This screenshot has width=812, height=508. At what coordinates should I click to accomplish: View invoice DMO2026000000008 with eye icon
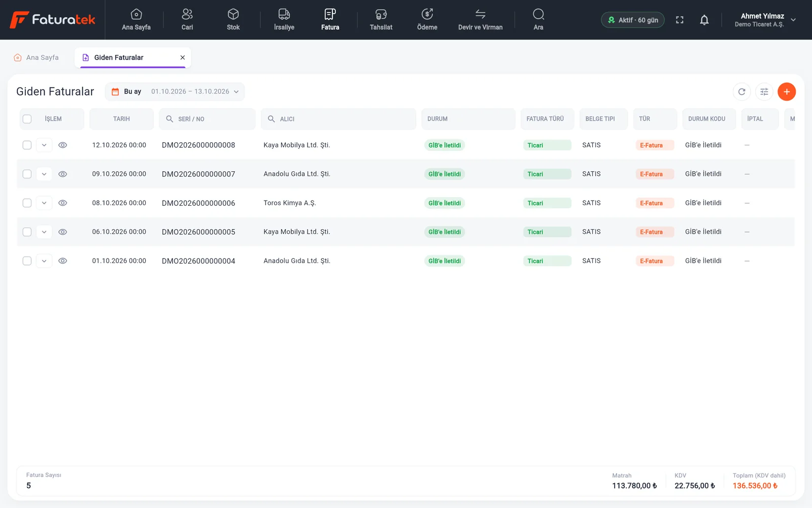pos(63,145)
